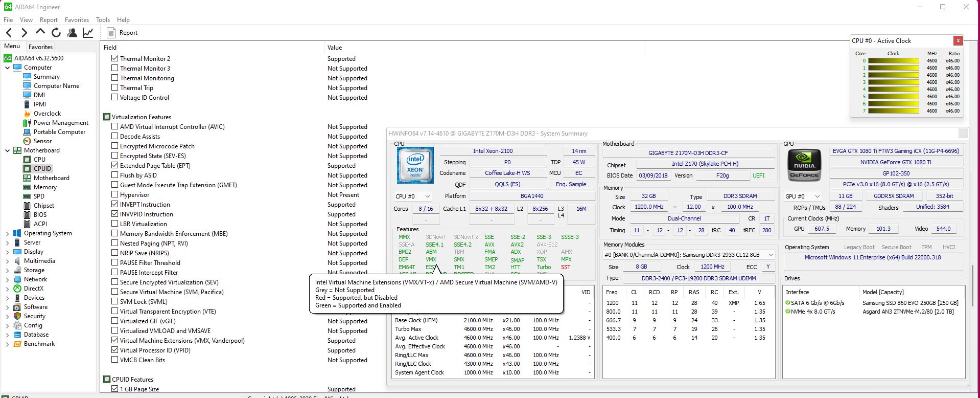Screen dimensions: 980x398
Task: Click the Report toolbar button
Action: 122,33
